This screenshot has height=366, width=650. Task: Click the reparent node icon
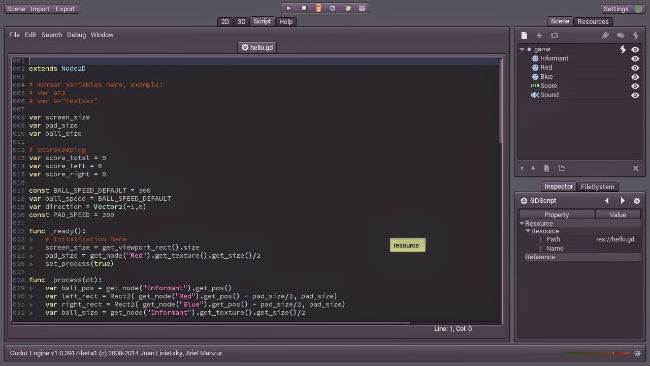(x=562, y=168)
